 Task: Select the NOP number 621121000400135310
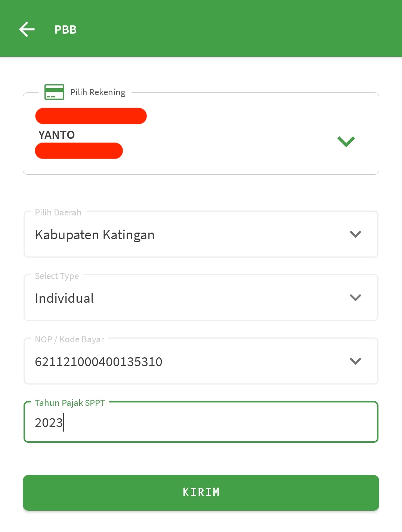tap(99, 361)
